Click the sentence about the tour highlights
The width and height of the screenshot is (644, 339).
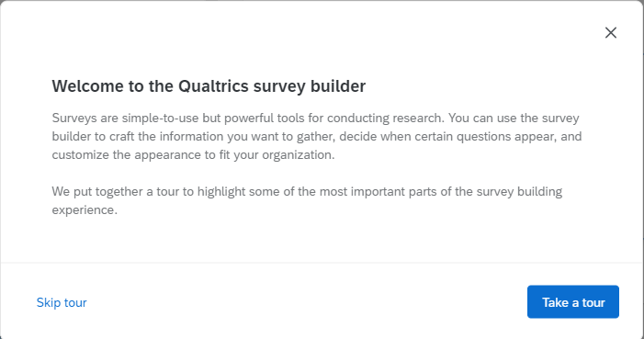pos(307,200)
